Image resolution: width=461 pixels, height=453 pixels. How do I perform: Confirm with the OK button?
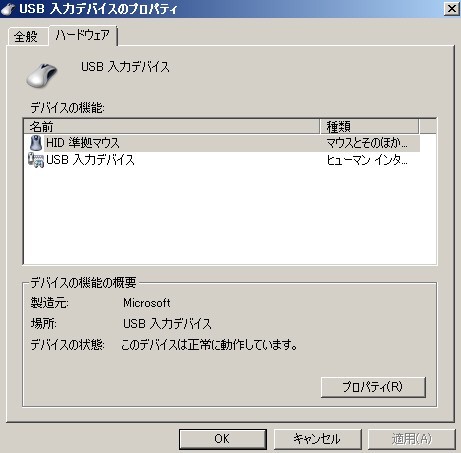(222, 439)
